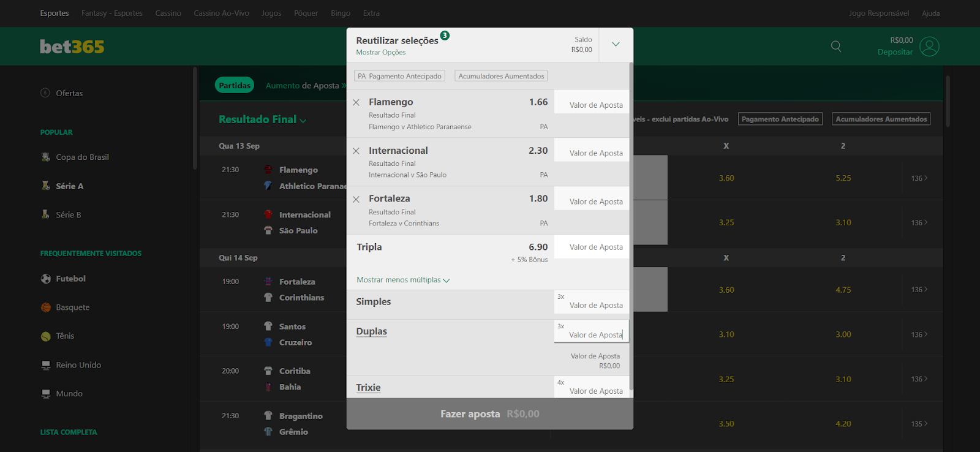
Task: Remove Internacional selection with its X icon
Action: click(x=356, y=151)
